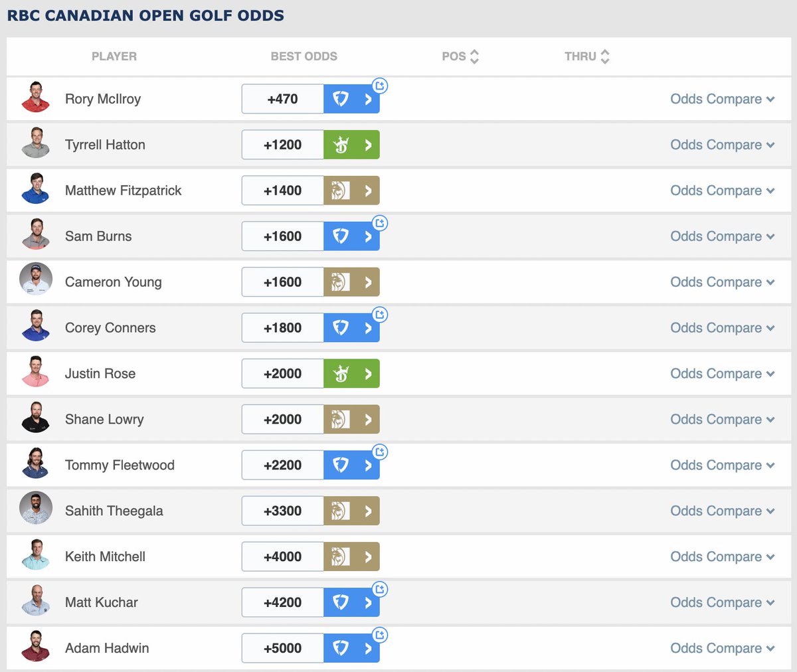The height and width of the screenshot is (672, 797).
Task: Click the BEST ODDS column header
Action: 304,56
